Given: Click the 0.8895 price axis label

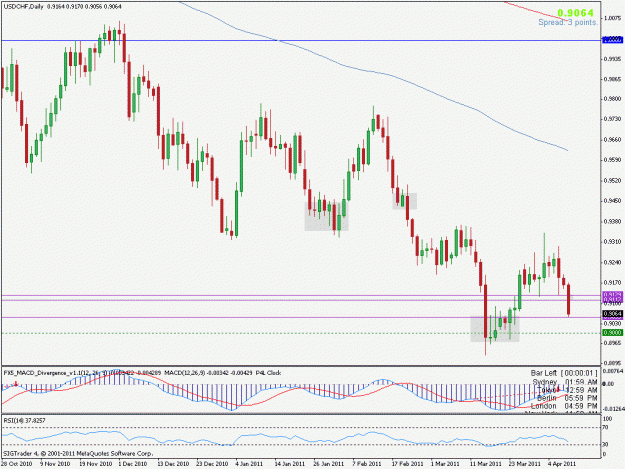Looking at the screenshot, I should click(613, 363).
